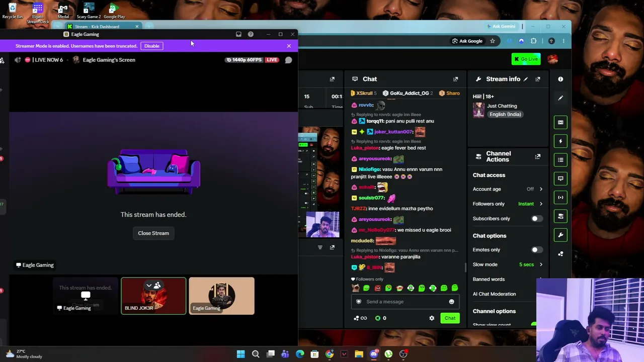Pop out the session stats panel
Screen dimensions: 644x362
[x=332, y=79]
